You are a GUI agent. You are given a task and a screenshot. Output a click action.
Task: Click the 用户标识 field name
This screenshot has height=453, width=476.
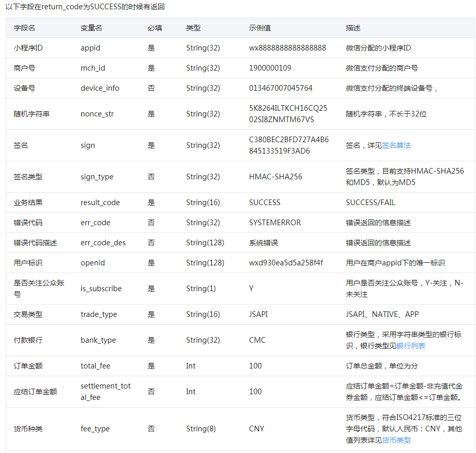[x=28, y=263]
